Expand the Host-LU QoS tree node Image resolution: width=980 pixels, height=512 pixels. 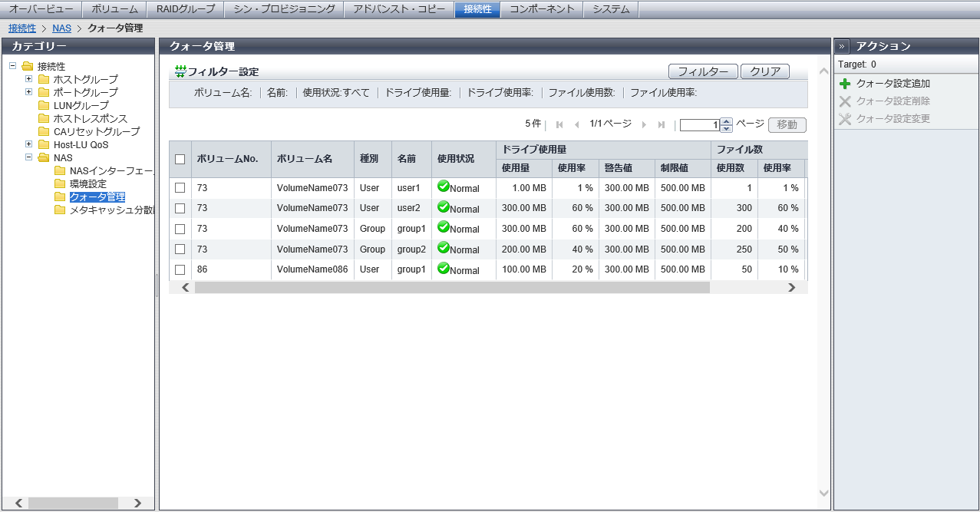28,144
